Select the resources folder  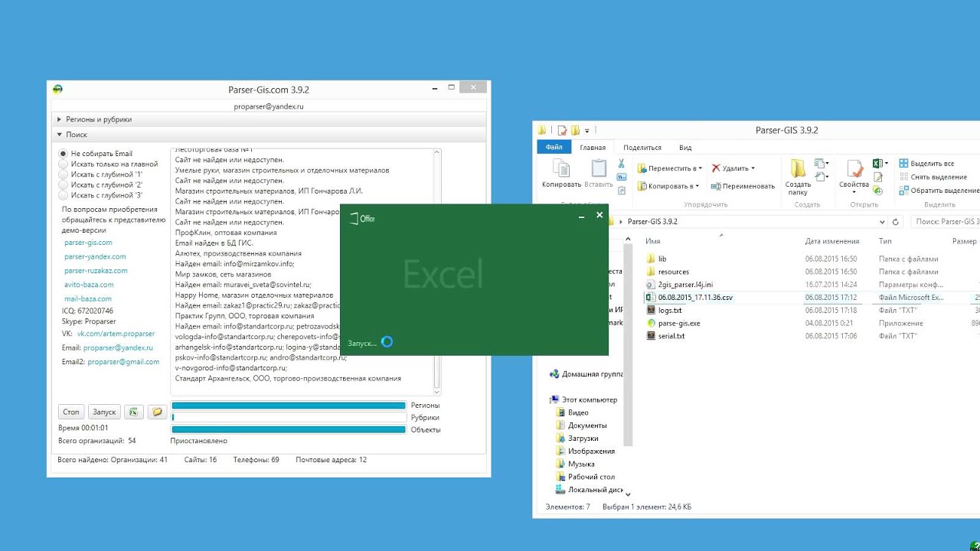coord(674,272)
